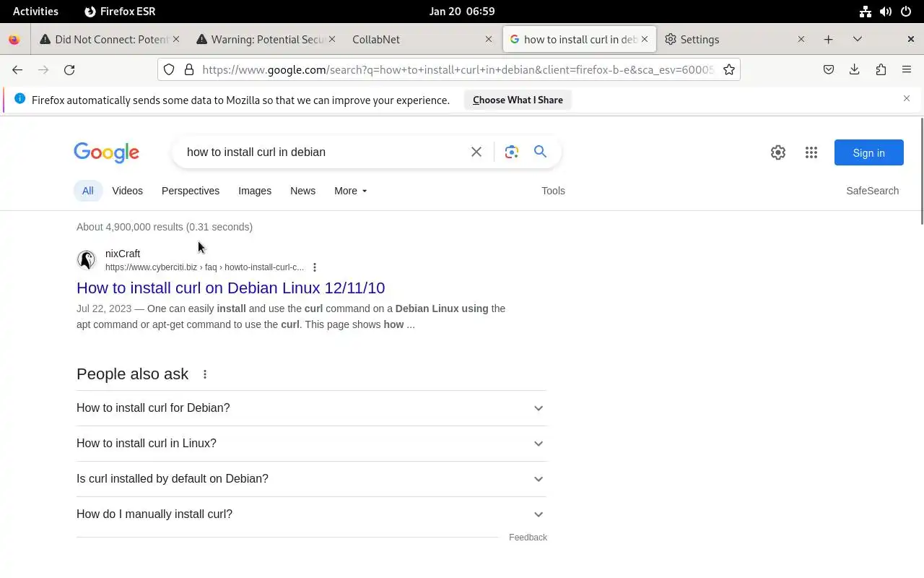Select the News search filter
The image size is (924, 578).
(x=302, y=191)
